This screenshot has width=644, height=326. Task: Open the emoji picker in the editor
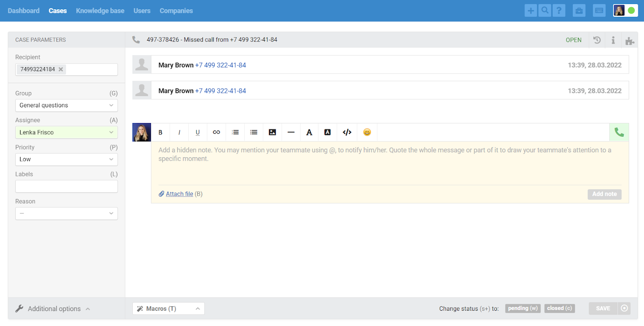point(367,132)
